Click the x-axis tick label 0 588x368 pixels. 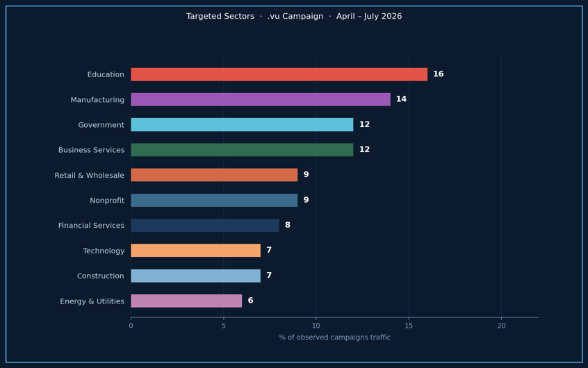coord(131,326)
